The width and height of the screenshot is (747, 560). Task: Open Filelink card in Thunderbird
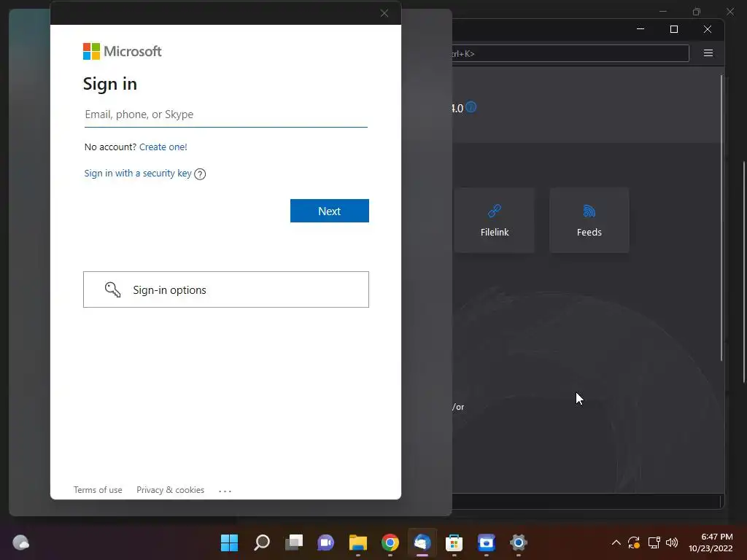(x=495, y=220)
